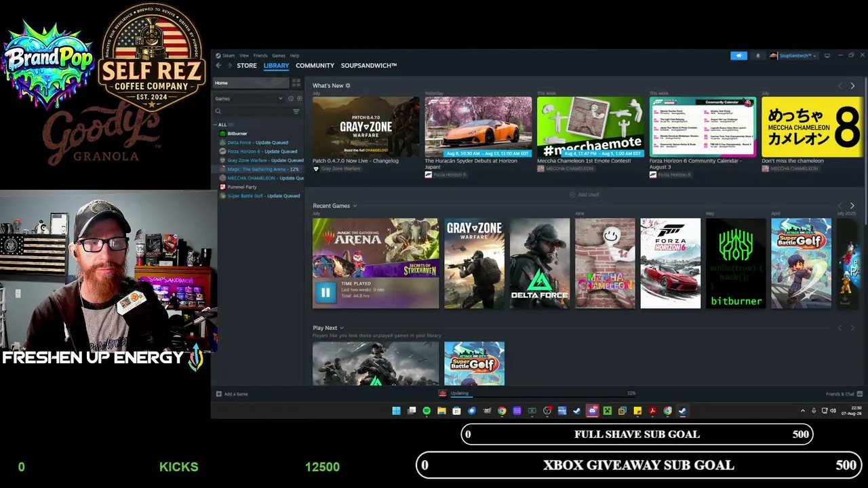This screenshot has height=488, width=868.
Task: Click the Add a Game button
Action: pos(232,394)
